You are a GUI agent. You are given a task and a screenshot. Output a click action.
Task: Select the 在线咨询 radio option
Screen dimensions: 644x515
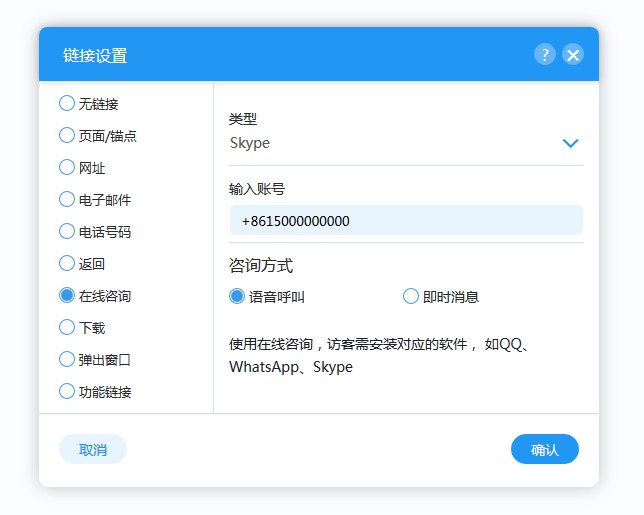click(67, 296)
